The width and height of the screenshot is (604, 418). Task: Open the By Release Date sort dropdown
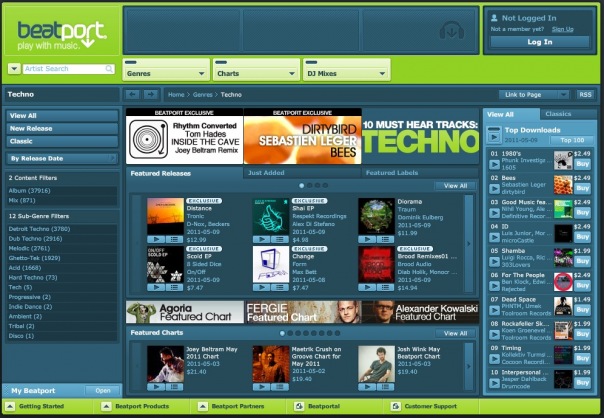(62, 158)
